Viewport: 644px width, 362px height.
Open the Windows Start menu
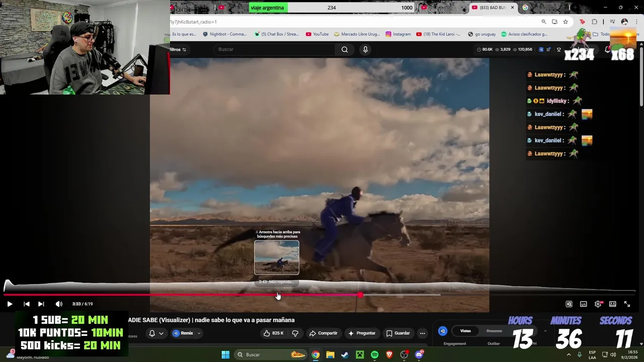pyautogui.click(x=225, y=354)
